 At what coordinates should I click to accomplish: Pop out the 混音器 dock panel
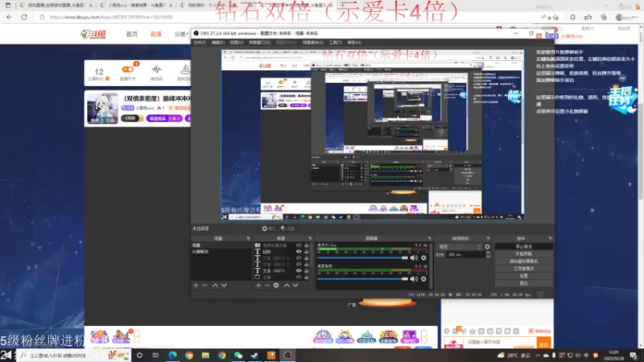click(430, 238)
